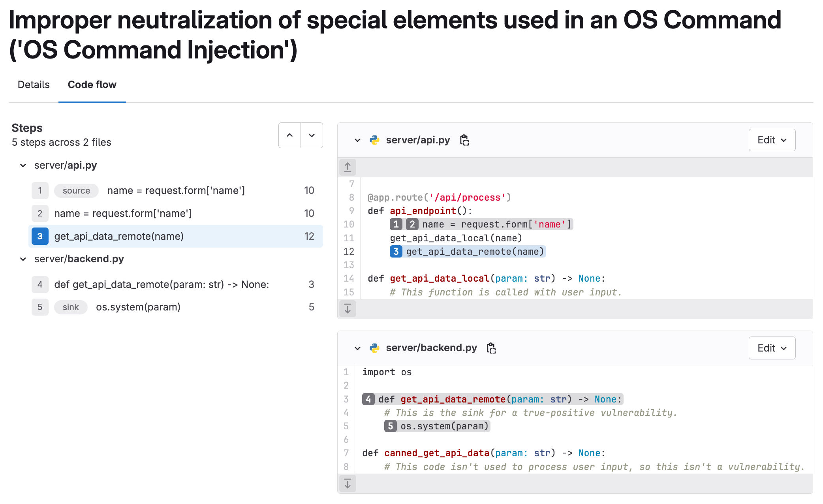Copy the file path for server/backend.py
The width and height of the screenshot is (823, 504).
(x=492, y=348)
